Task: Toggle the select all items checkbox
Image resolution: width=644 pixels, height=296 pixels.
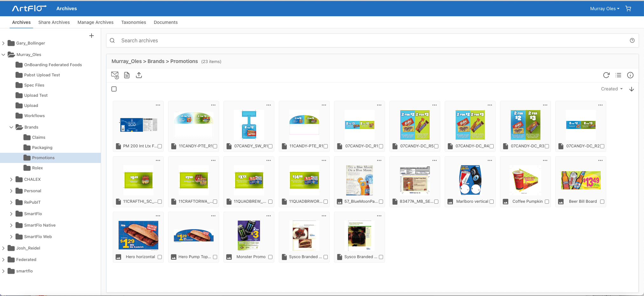Action: pyautogui.click(x=114, y=89)
